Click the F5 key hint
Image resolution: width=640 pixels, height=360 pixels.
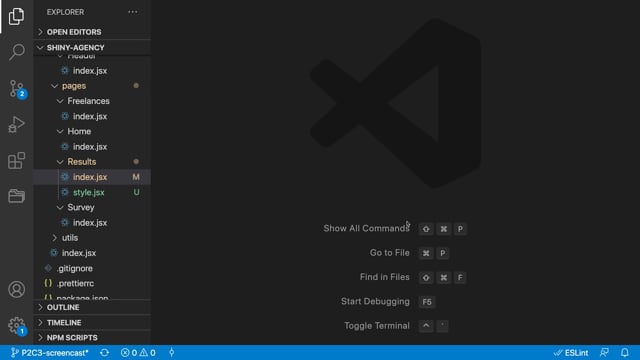427,302
